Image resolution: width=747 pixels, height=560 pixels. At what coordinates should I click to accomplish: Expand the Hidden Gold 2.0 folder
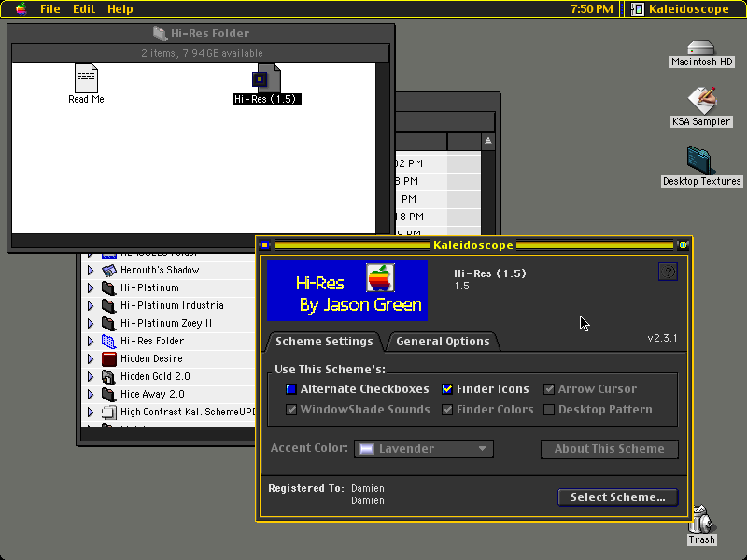(91, 377)
